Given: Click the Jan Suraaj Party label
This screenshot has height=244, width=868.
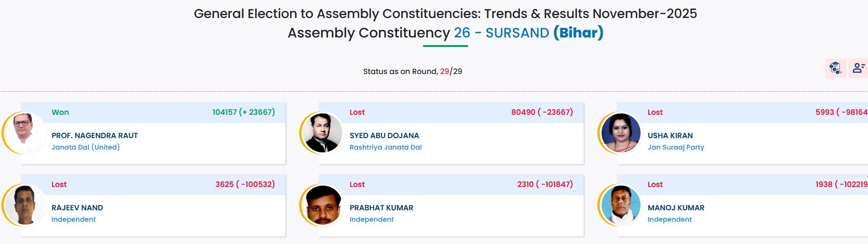Looking at the screenshot, I should (x=676, y=147).
